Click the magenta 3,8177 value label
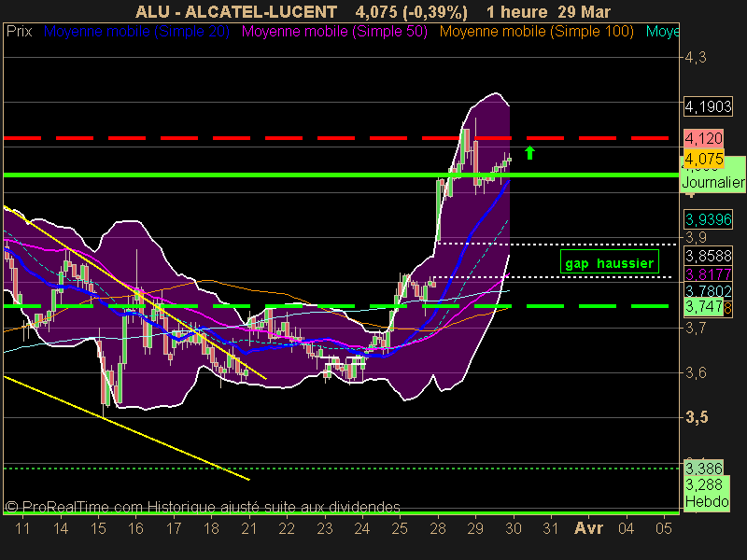The image size is (747, 560). click(x=708, y=274)
